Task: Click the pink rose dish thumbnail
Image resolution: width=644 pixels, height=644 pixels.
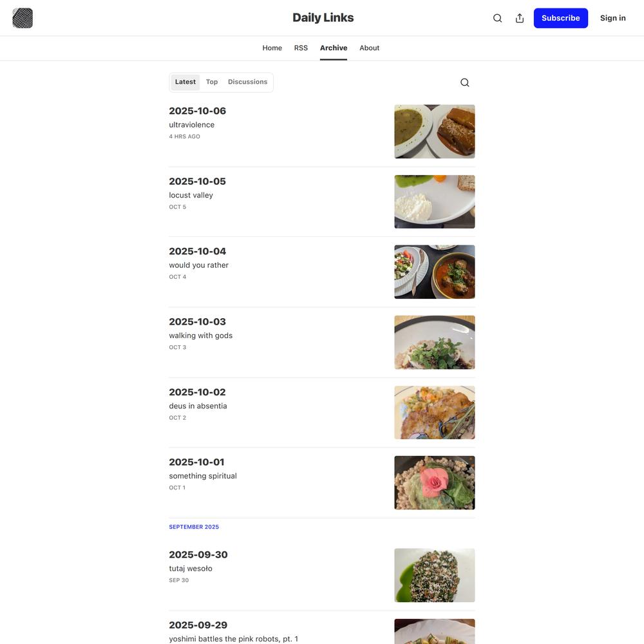Action: (435, 482)
